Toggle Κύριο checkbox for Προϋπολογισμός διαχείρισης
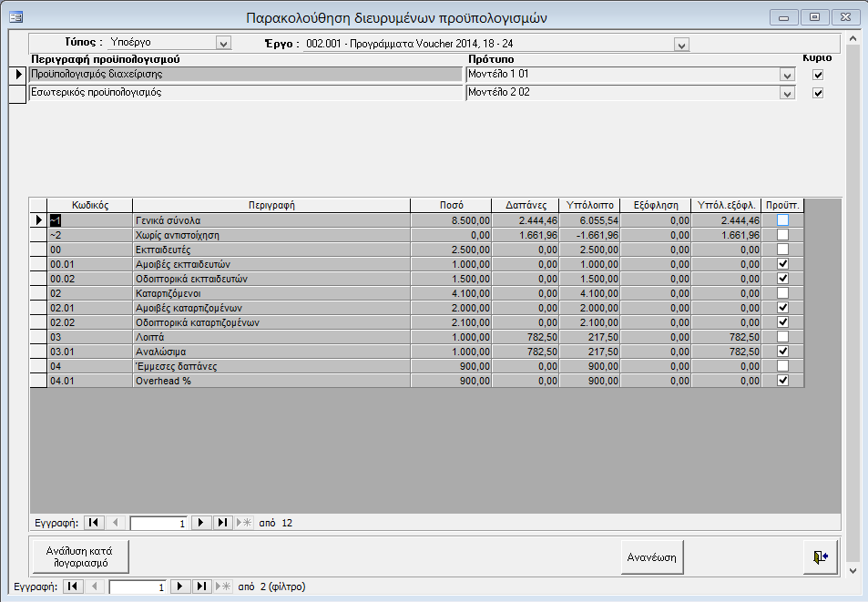 click(817, 75)
